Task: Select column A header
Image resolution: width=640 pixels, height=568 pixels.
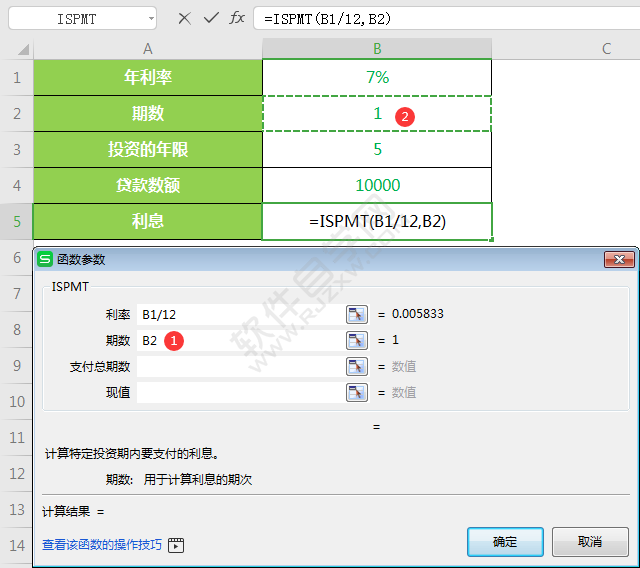Action: pos(148,49)
